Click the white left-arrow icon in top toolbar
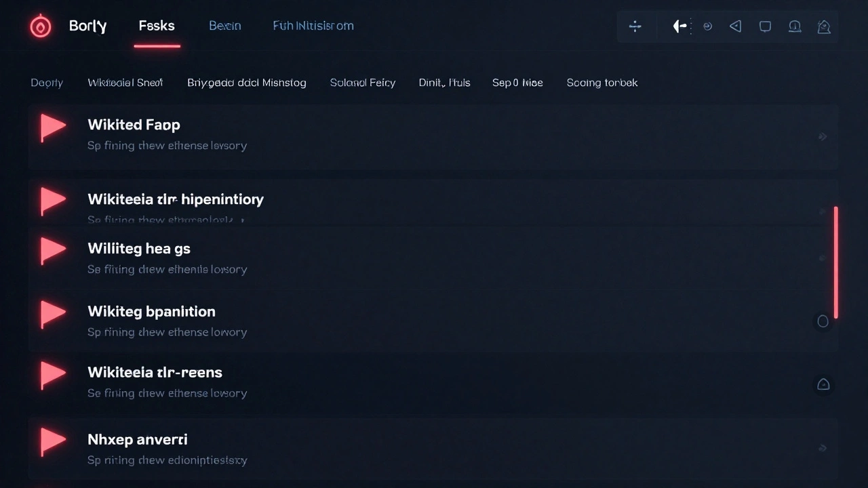Screen dimensions: 868x488 (679, 26)
